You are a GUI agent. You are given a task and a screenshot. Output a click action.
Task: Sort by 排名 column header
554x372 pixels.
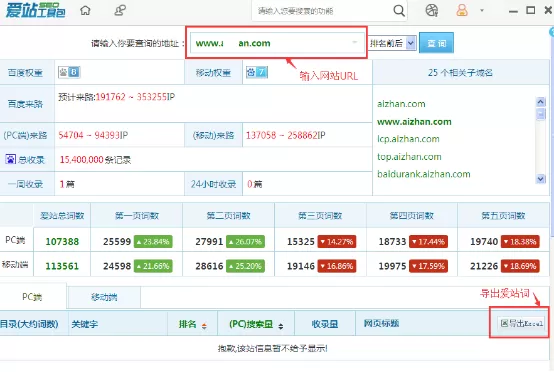click(x=192, y=324)
